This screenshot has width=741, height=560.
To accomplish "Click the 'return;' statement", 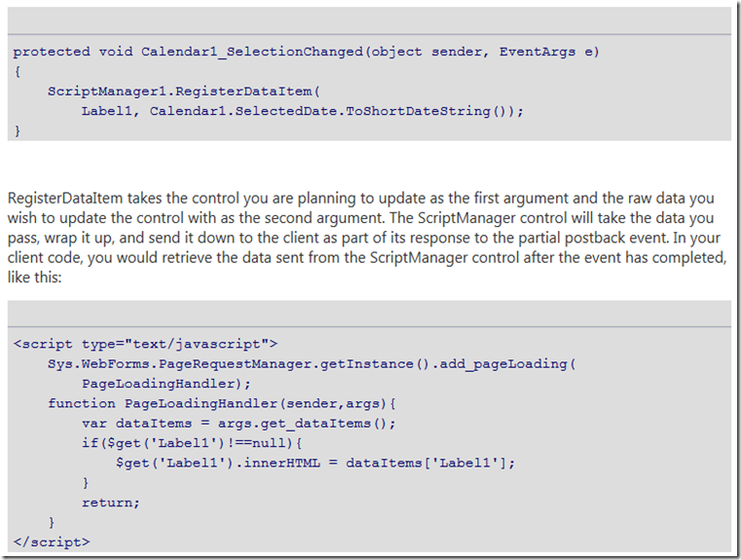I will [110, 503].
